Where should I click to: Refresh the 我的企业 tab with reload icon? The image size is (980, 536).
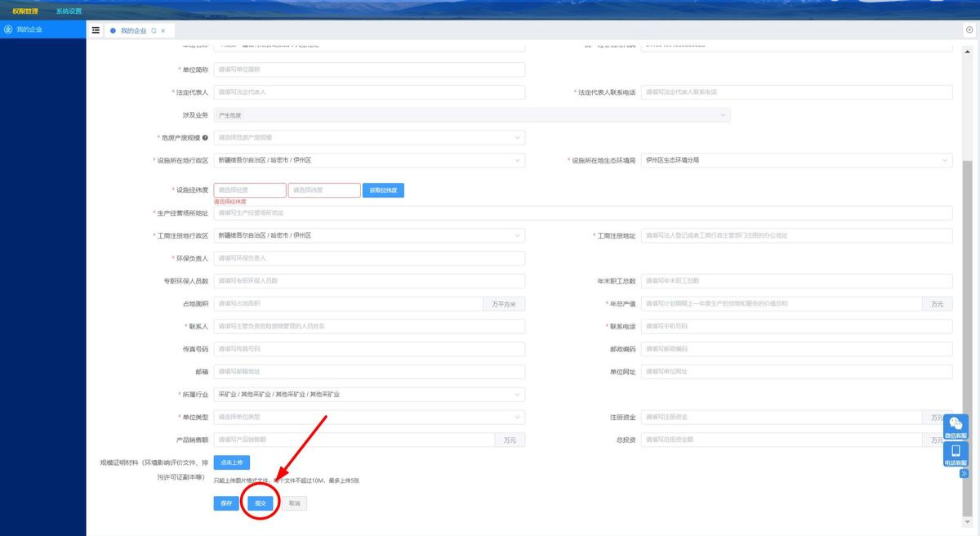tap(154, 30)
